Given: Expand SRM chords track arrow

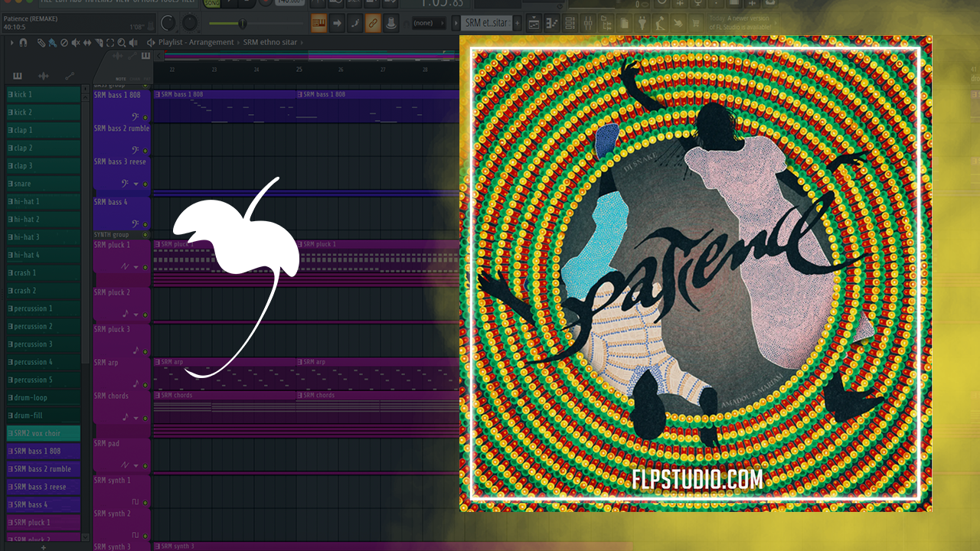Looking at the screenshot, I should click(x=136, y=419).
